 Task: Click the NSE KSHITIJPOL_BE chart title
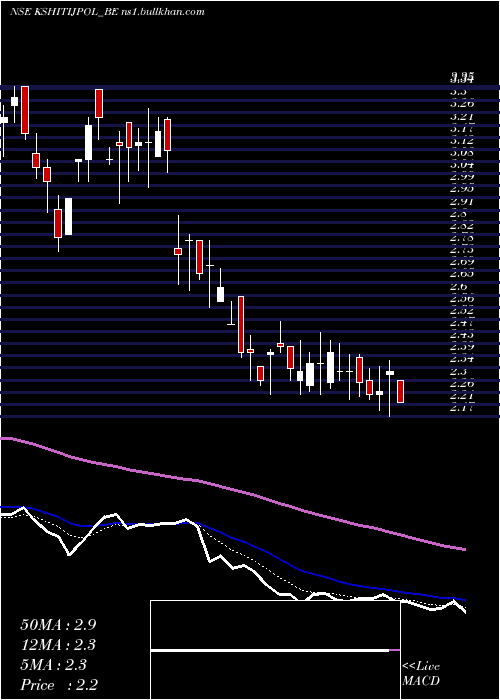[x=64, y=12]
